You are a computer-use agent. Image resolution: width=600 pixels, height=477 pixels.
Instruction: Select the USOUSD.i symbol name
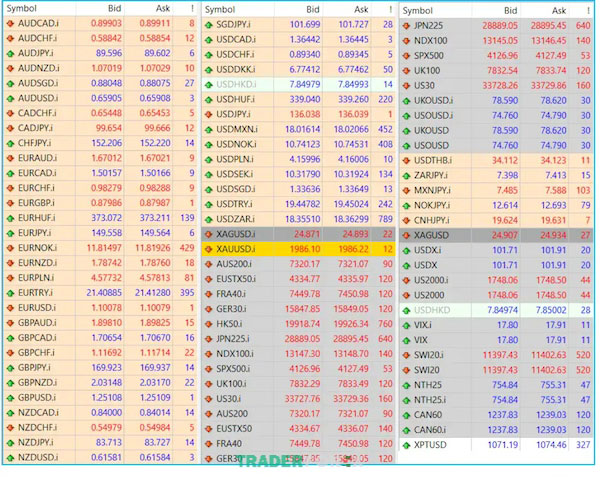tap(434, 116)
